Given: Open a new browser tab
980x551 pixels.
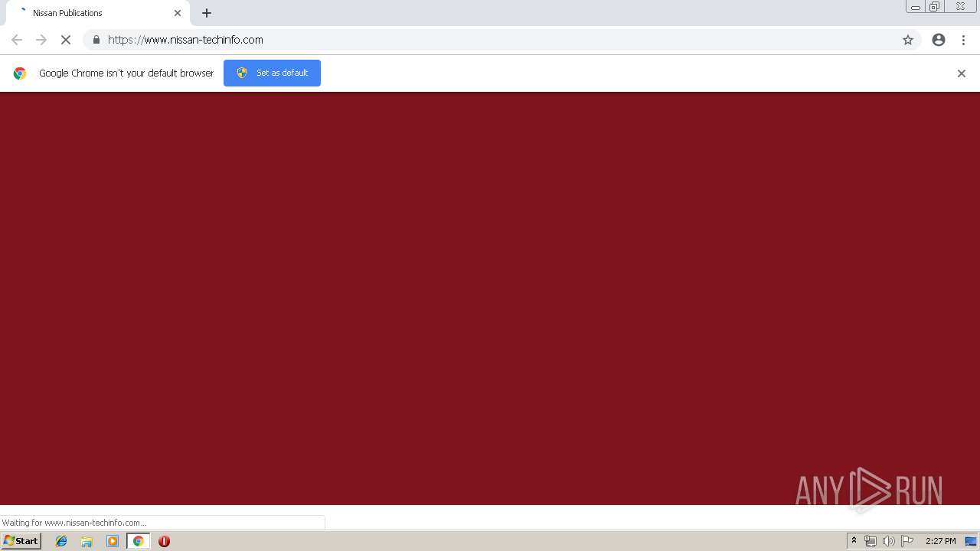Looking at the screenshot, I should click(207, 13).
